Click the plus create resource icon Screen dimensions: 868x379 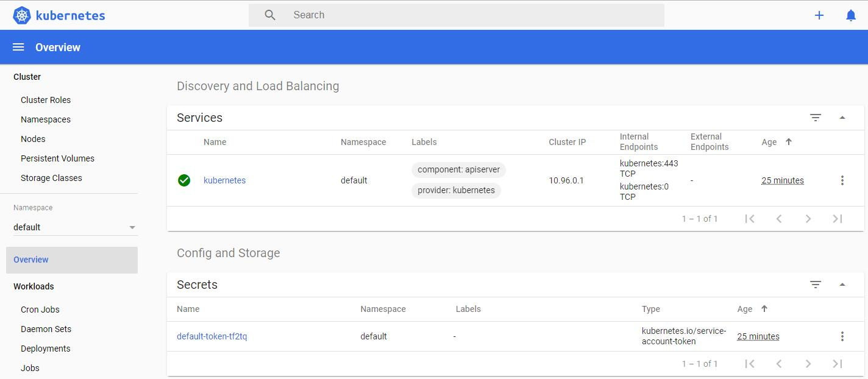(819, 15)
